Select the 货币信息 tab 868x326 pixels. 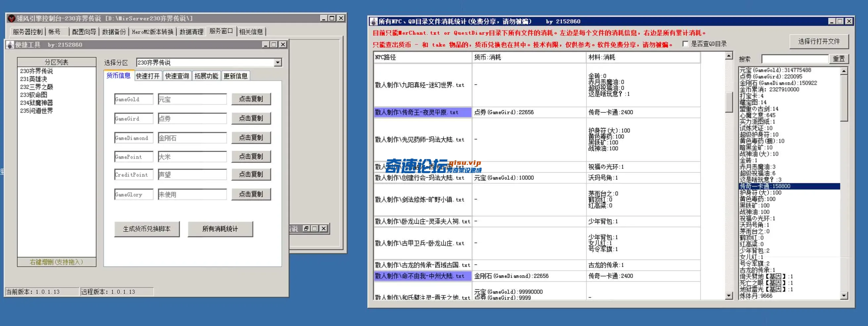[x=118, y=75]
